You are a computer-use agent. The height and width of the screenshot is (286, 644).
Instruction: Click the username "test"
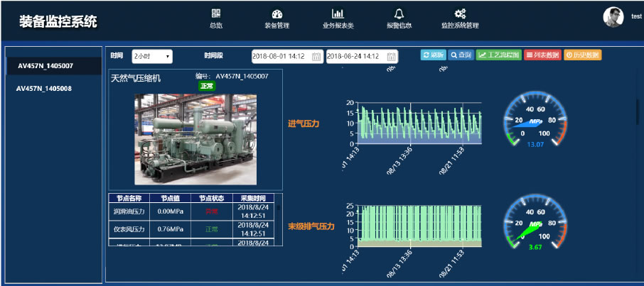[x=636, y=16]
